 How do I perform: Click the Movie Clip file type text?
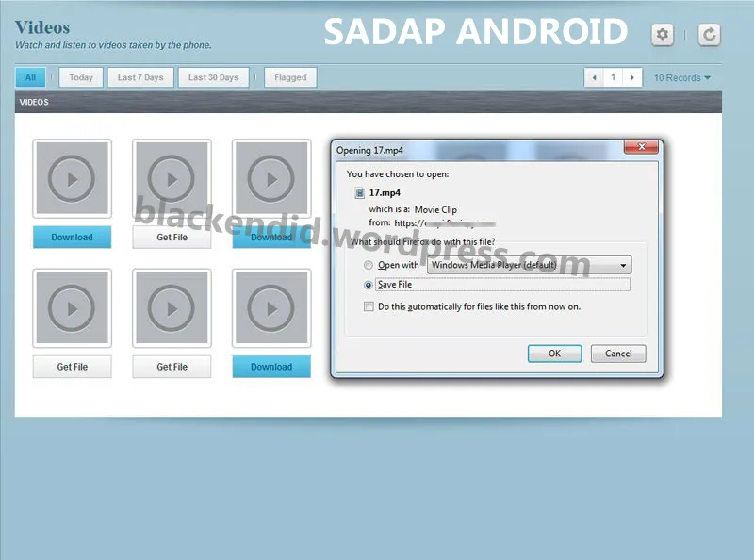point(435,209)
